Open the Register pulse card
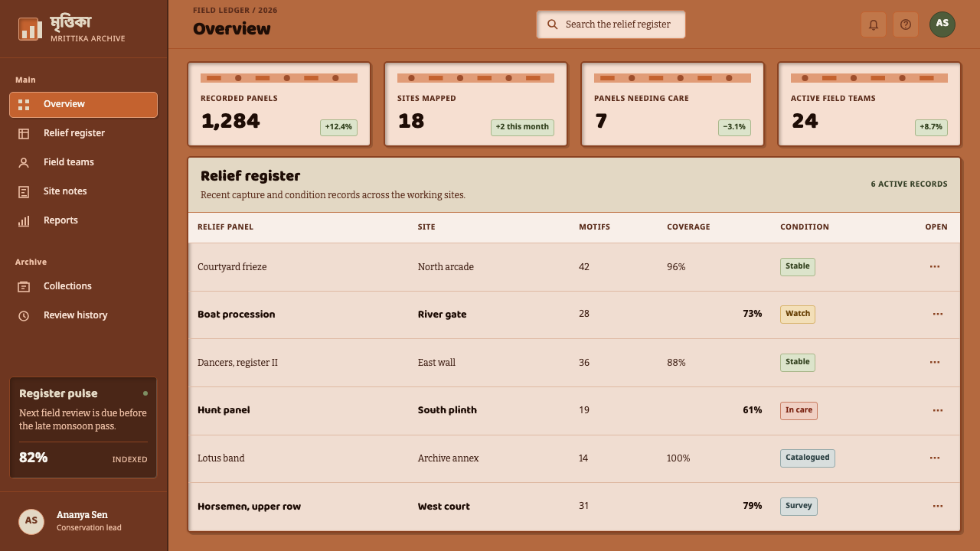Viewport: 980px width, 551px height. coord(83,428)
